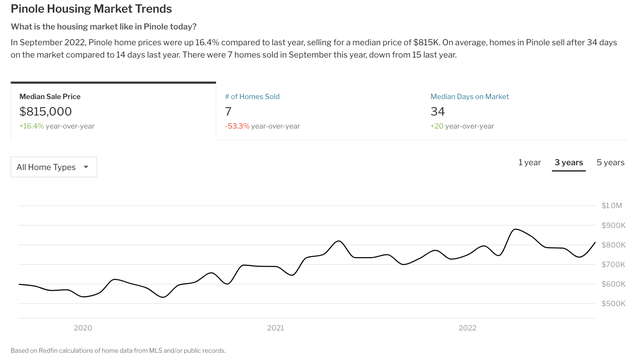This screenshot has width=640, height=360.
Task: Click the $815,000 median price value
Action: 46,111
